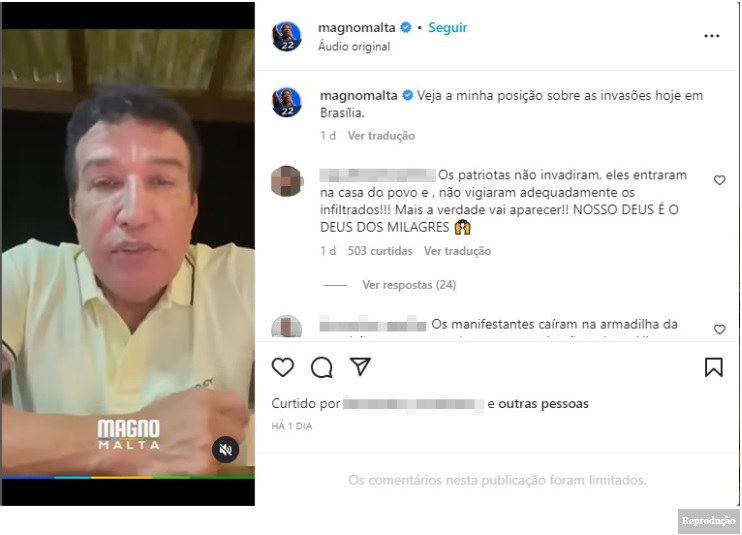
Task: Translate the first comment via Ver tradução
Action: tap(457, 251)
